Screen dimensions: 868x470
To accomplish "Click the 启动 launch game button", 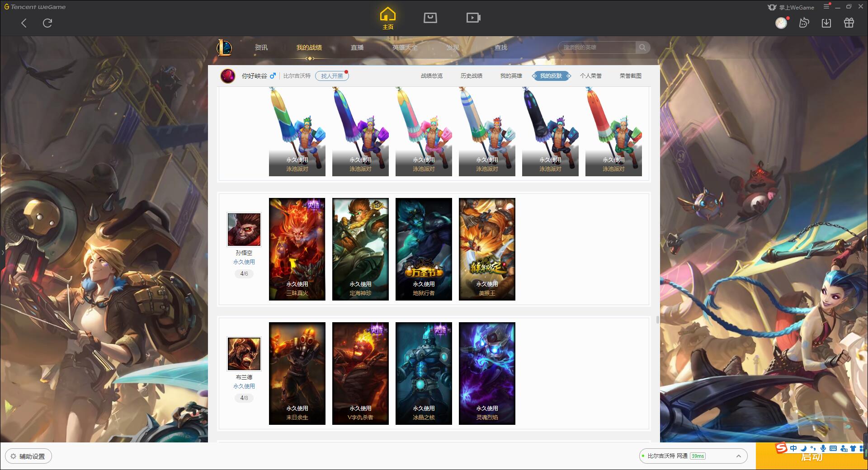I will [x=811, y=456].
